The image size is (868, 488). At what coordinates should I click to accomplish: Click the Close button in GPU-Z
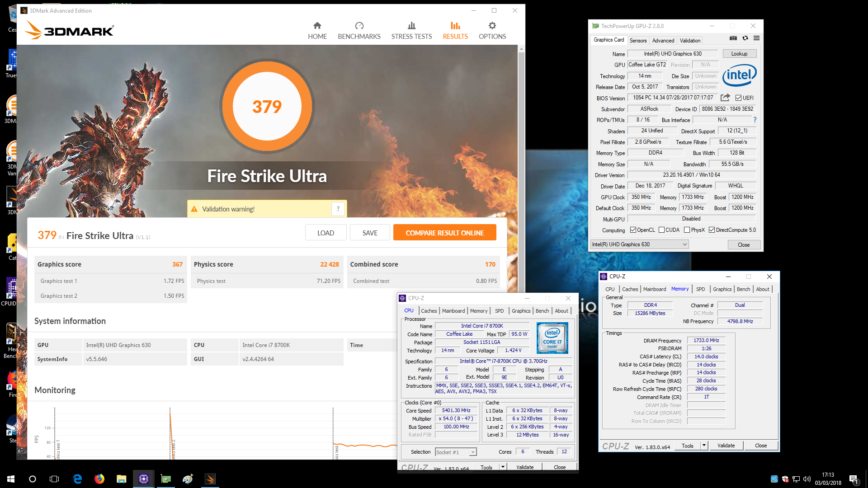point(744,244)
